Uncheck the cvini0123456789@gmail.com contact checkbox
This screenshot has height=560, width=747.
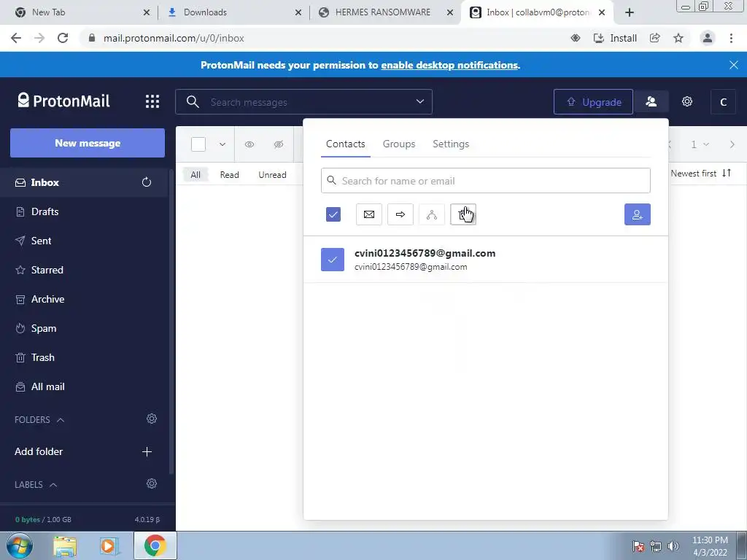333,260
